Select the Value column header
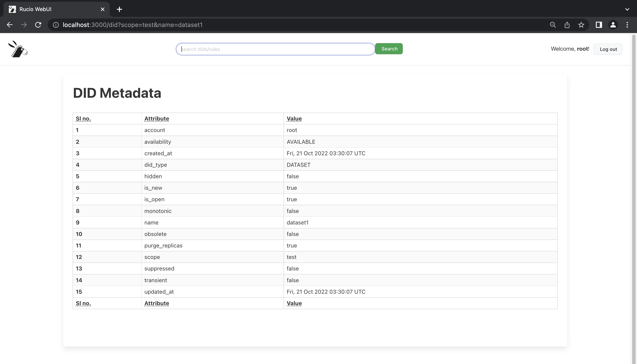 click(x=294, y=119)
